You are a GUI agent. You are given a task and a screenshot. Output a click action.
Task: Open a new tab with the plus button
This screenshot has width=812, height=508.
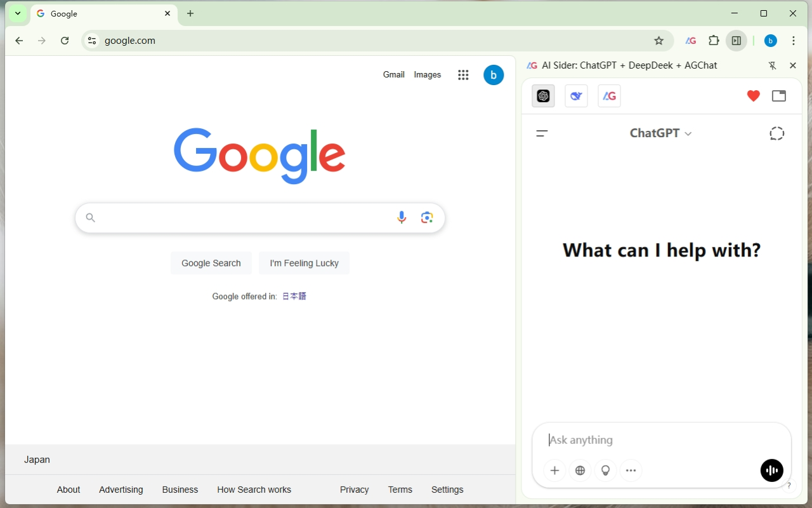(x=190, y=13)
